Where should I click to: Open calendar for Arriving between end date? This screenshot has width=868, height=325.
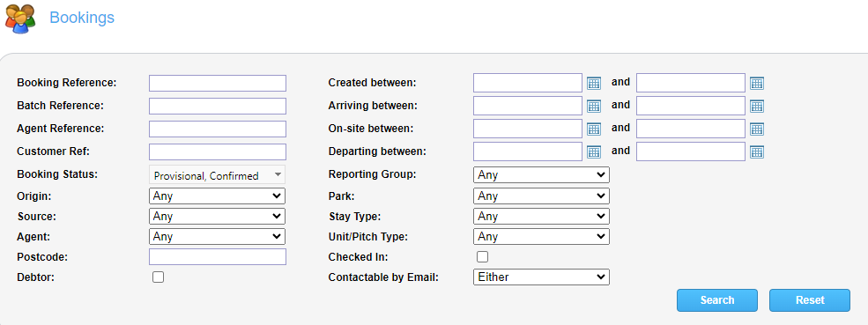pyautogui.click(x=757, y=106)
